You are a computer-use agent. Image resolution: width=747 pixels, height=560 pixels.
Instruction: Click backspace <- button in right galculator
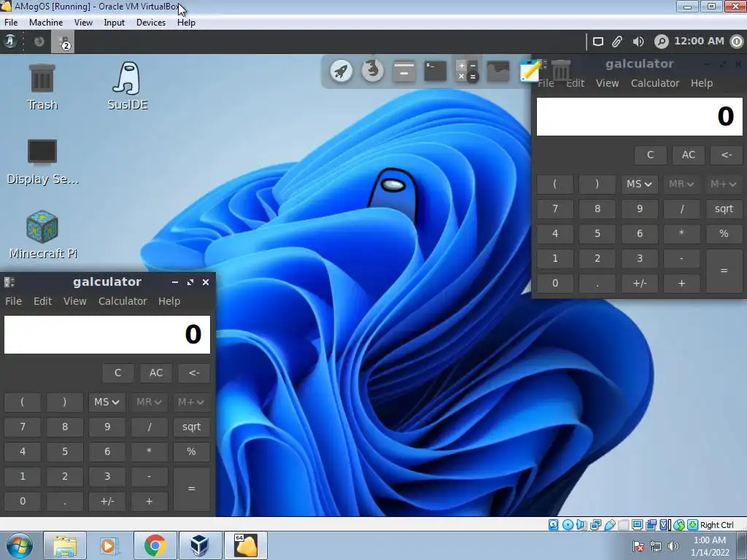tap(727, 155)
